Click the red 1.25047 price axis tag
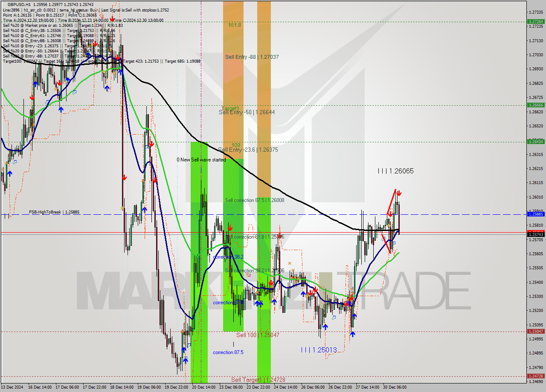546x392 pixels. (535, 331)
